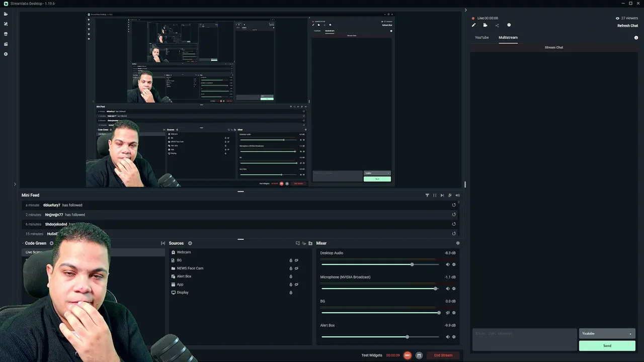This screenshot has width=644, height=362.
Task: Switch to the YouTube chat tab
Action: point(481,38)
